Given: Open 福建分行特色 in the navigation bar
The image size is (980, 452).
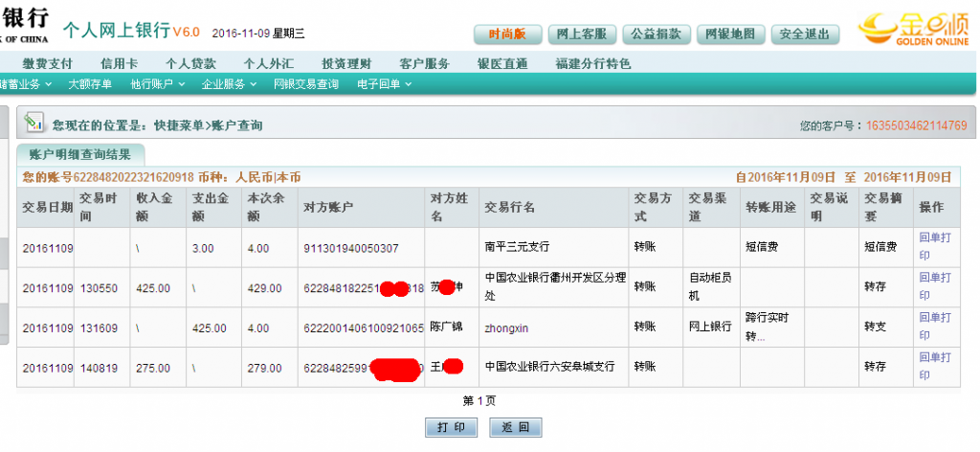Looking at the screenshot, I should [593, 63].
